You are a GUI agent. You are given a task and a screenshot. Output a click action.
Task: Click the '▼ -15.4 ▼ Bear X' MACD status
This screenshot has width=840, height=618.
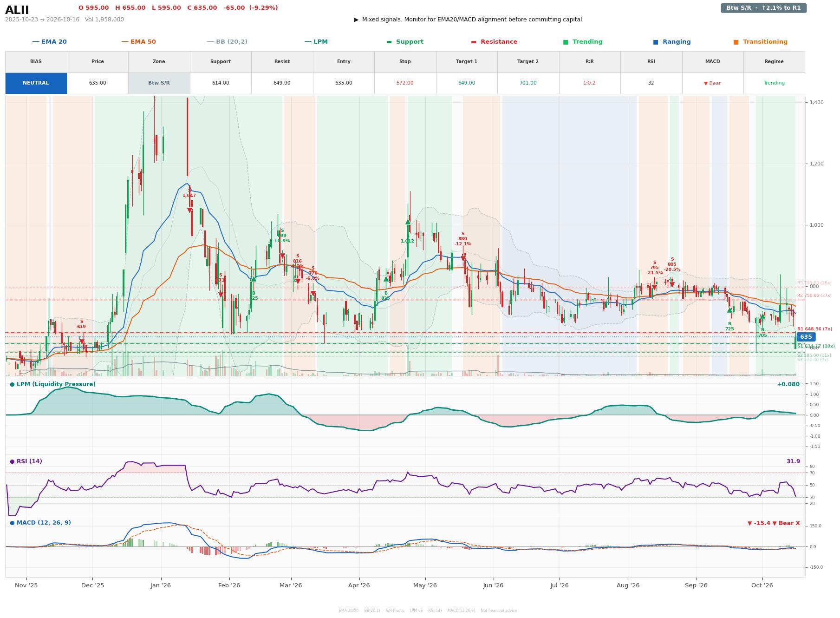(x=774, y=523)
